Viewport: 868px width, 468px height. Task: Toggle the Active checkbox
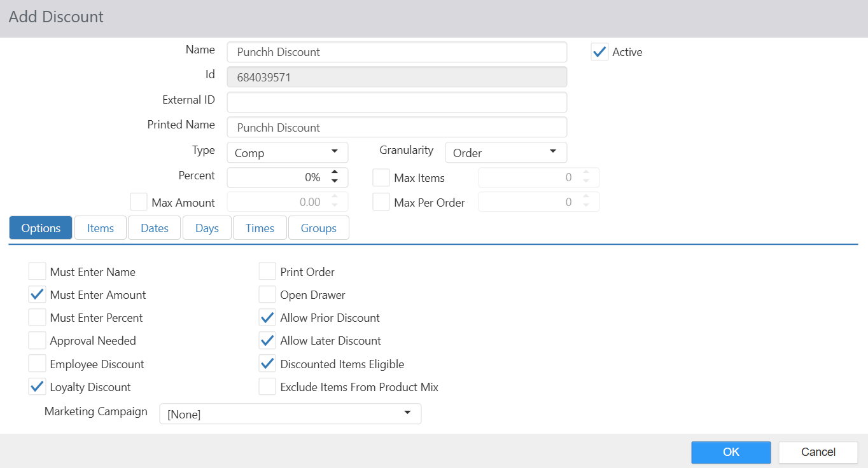[x=599, y=52]
